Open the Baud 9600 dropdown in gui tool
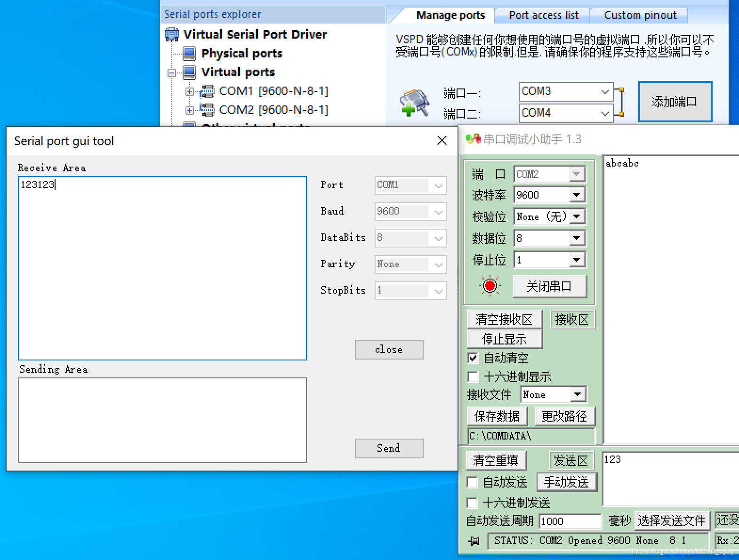The image size is (739, 560). click(x=439, y=212)
